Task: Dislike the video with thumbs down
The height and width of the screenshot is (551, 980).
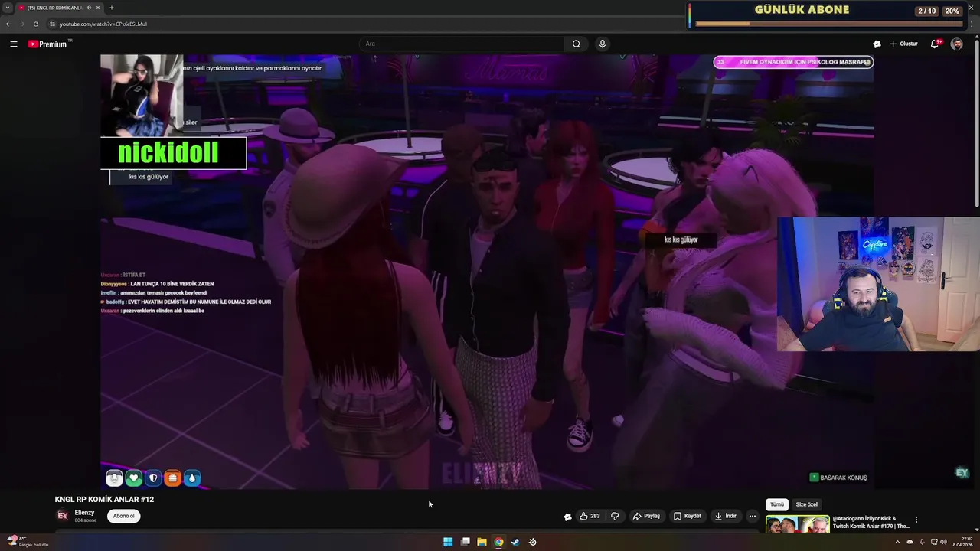Action: 615,516
